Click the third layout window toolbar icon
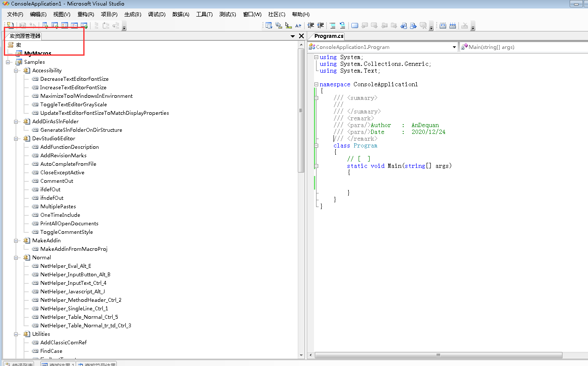Viewport: 588px width, 366px height. click(65, 26)
